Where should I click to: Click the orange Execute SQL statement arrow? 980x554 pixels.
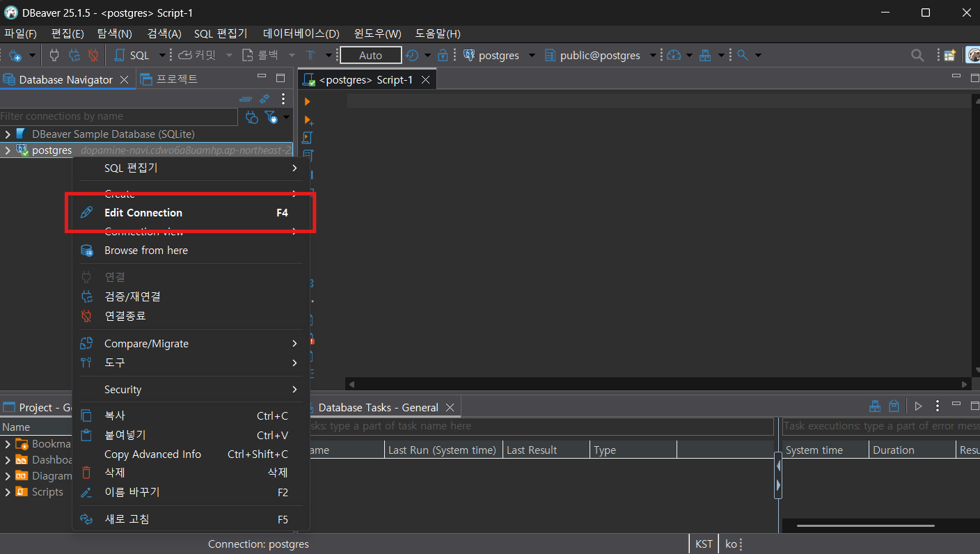click(308, 102)
